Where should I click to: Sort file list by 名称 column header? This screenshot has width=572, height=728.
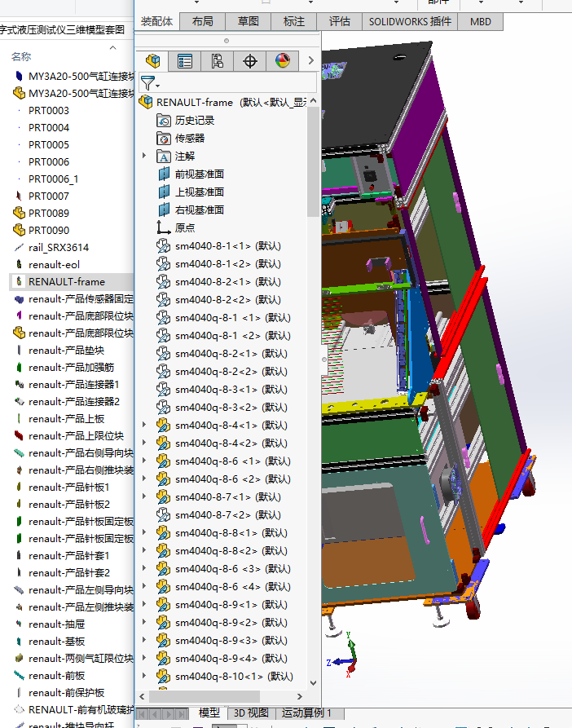point(21,56)
